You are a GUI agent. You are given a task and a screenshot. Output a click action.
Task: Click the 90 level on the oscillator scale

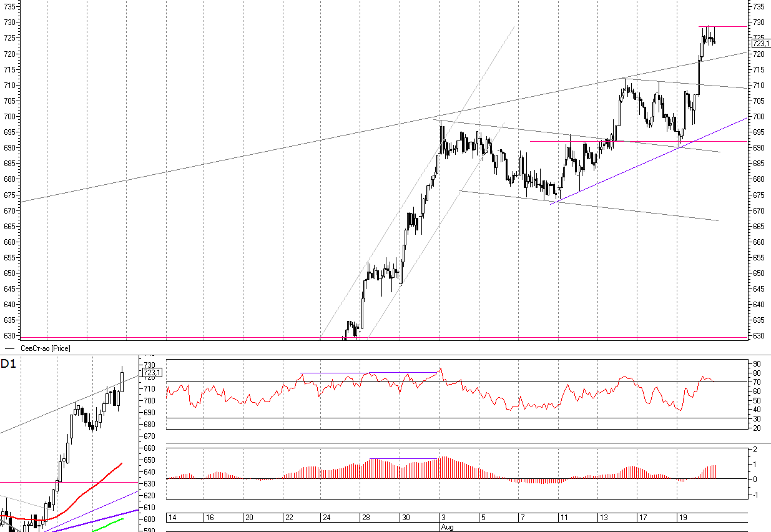pyautogui.click(x=755, y=363)
